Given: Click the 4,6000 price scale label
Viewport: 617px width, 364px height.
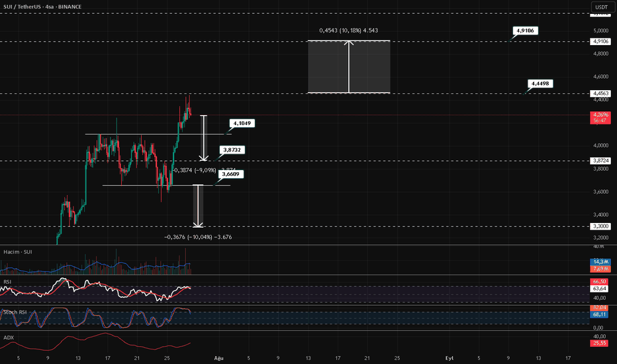Looking at the screenshot, I should (x=600, y=76).
